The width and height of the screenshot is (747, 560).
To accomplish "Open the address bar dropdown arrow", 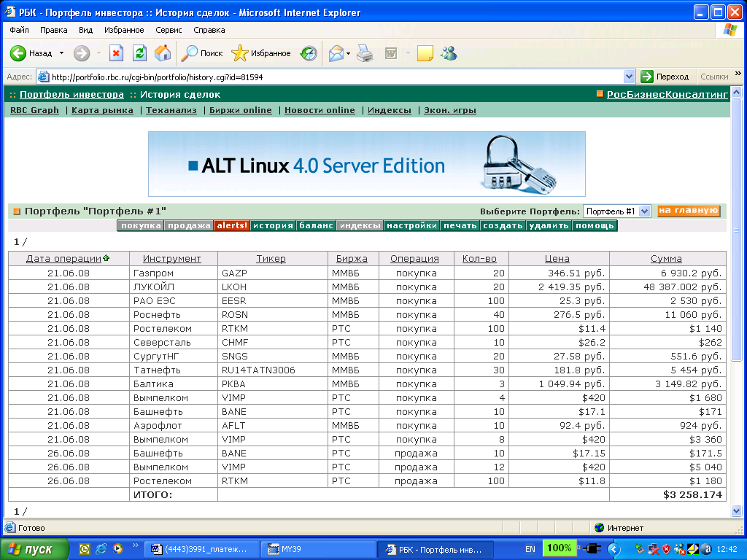I will click(x=629, y=77).
